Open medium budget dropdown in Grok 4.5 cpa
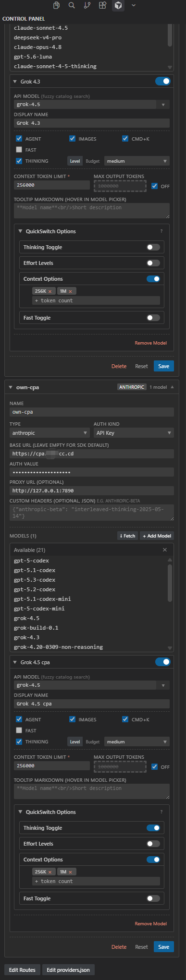Screen dimensions: 186x980 click(x=137, y=742)
